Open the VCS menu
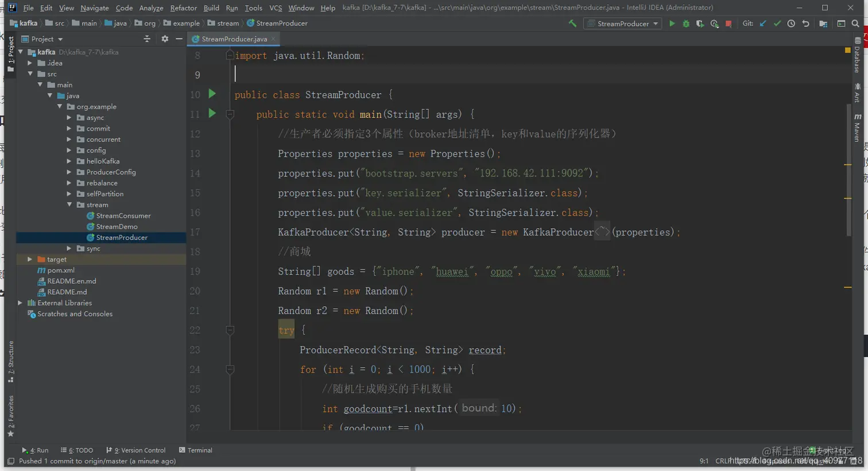 [276, 8]
